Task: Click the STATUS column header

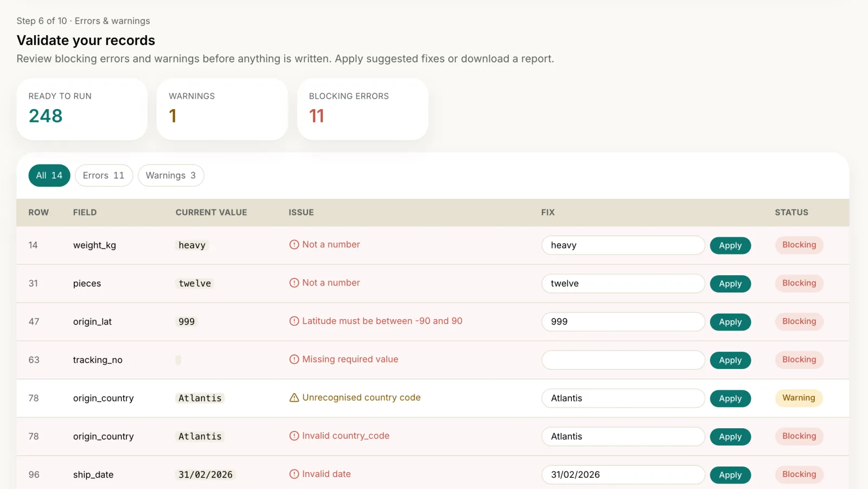Action: (792, 212)
